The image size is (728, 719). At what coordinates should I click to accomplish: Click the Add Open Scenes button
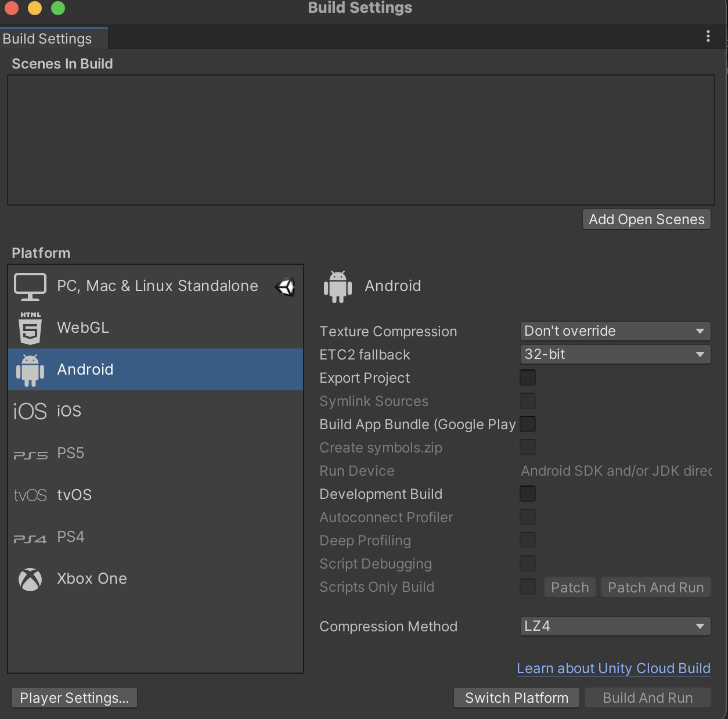click(x=647, y=220)
